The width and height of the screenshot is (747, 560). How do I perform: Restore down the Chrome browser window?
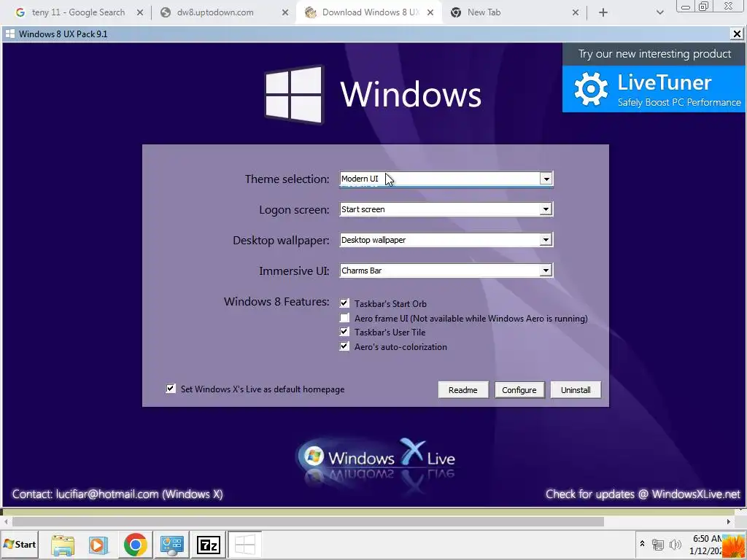coord(703,6)
